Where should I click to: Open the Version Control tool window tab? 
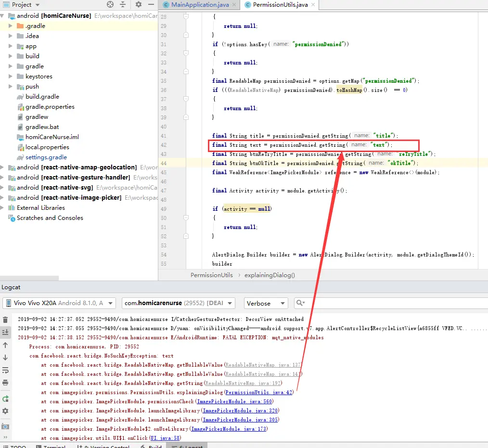(104, 446)
